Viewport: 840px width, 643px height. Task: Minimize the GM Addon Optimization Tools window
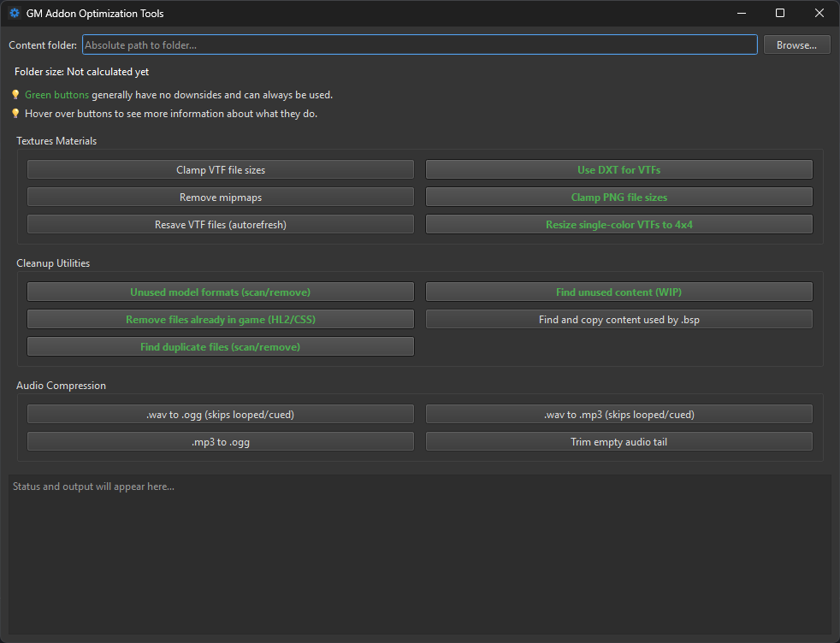click(742, 14)
